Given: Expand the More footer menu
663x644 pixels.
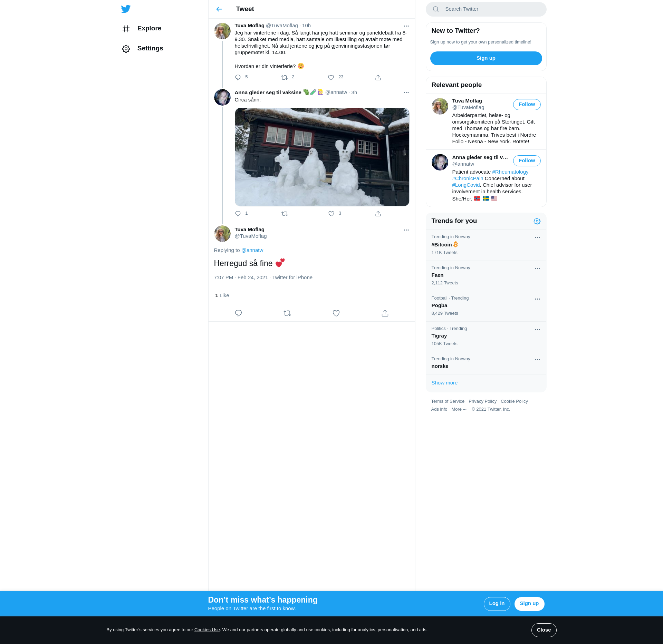Looking at the screenshot, I should tap(459, 409).
